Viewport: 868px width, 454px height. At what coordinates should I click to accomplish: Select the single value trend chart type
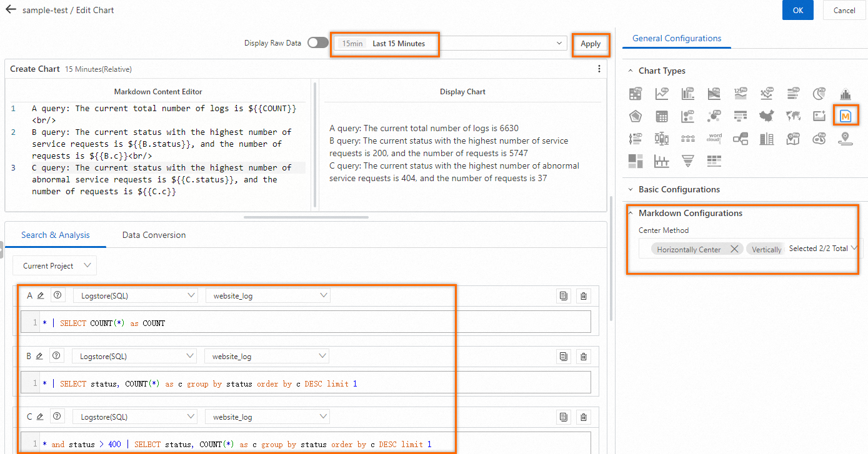pyautogui.click(x=741, y=94)
